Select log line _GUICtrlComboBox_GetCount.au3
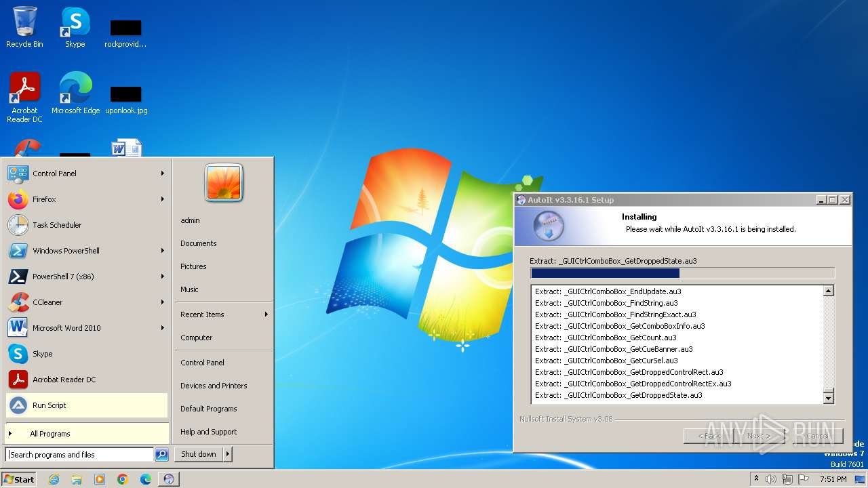The width and height of the screenshot is (868, 488). coord(606,338)
